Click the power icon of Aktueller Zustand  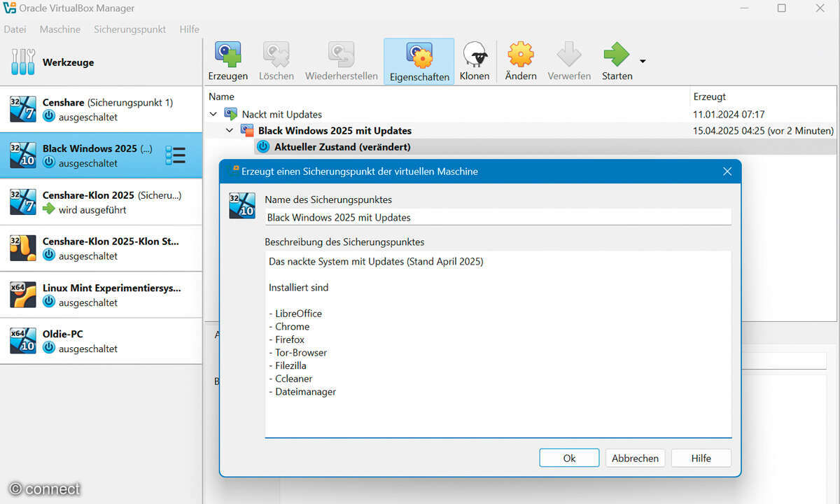tap(262, 146)
